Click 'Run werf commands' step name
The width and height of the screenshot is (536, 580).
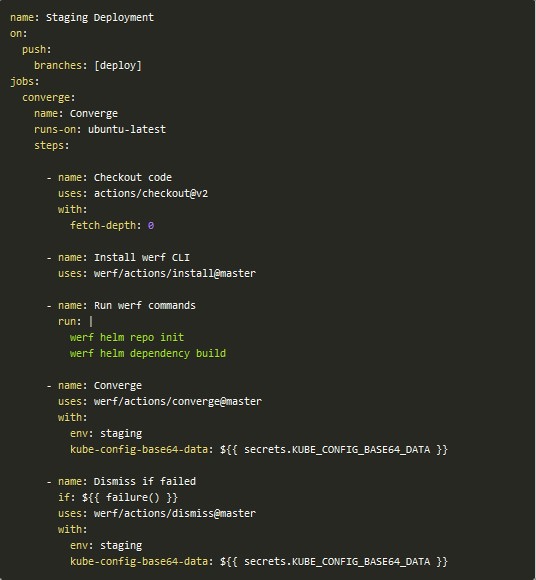pyautogui.click(x=144, y=306)
